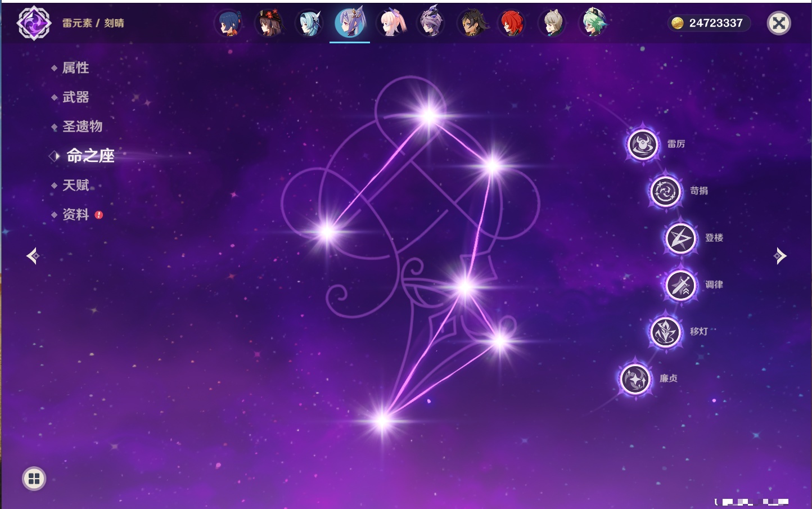This screenshot has width=812, height=509.
Task: Click the 登楼 constellation icon
Action: click(x=680, y=238)
